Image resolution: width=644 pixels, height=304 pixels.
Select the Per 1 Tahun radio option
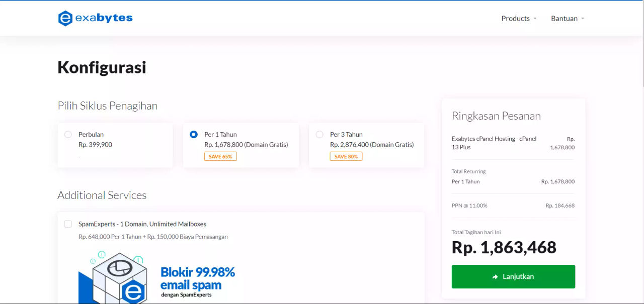[194, 134]
